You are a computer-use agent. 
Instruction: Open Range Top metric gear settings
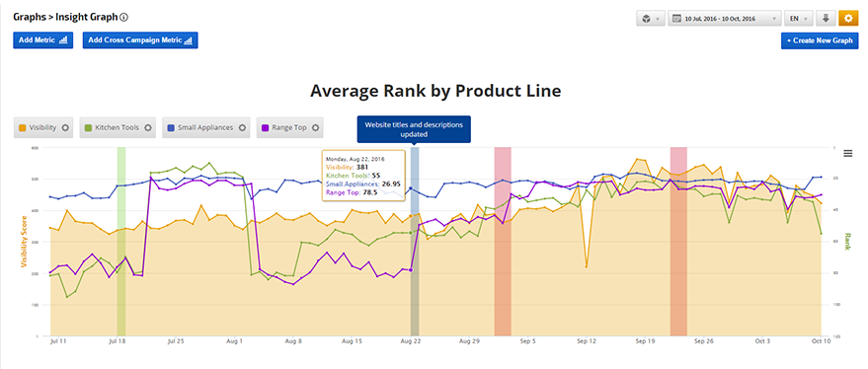pyautogui.click(x=315, y=127)
